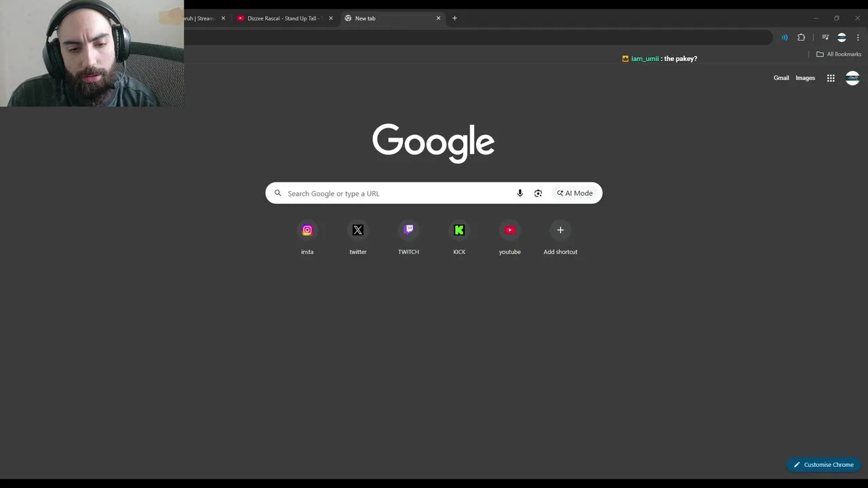
Task: Click the Add shortcut plus icon
Action: pyautogui.click(x=560, y=230)
